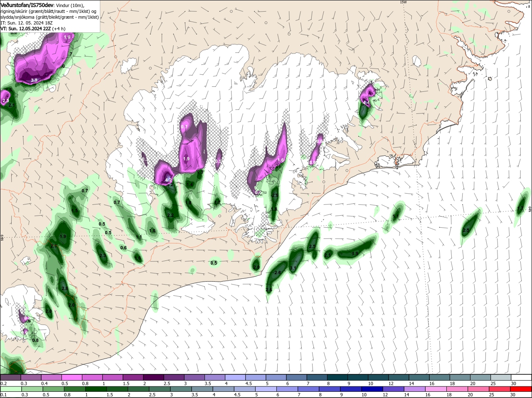Screen dimensions: 532x398
Task: Click the bright red rain swatch for 30
Action: [521, 389]
